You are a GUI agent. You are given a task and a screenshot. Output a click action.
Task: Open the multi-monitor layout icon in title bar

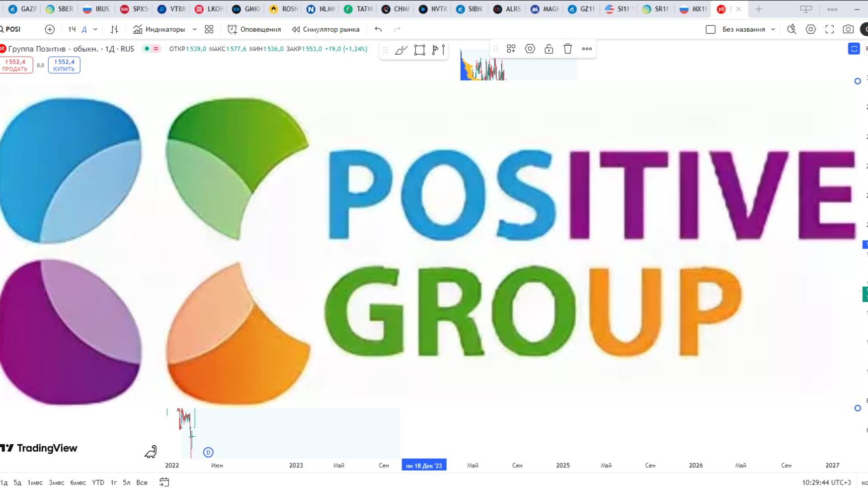pos(806,9)
